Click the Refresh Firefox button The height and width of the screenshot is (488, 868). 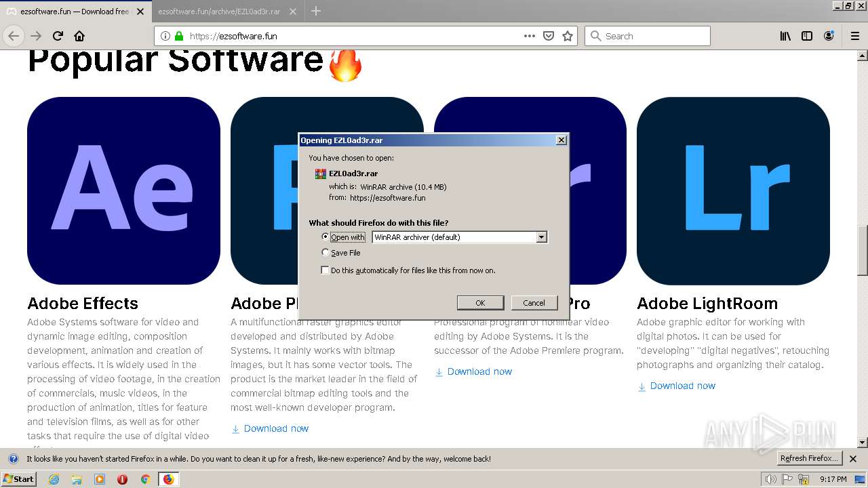pyautogui.click(x=809, y=459)
